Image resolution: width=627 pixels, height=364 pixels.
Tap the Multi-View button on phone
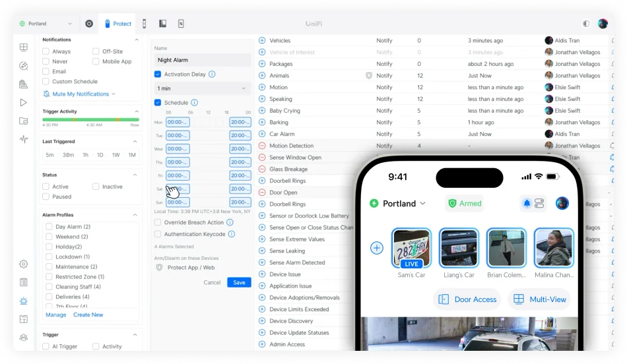click(540, 299)
